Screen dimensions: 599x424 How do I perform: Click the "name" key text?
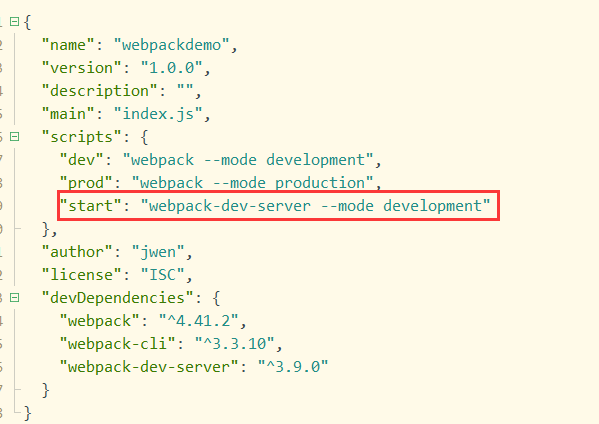click(68, 45)
